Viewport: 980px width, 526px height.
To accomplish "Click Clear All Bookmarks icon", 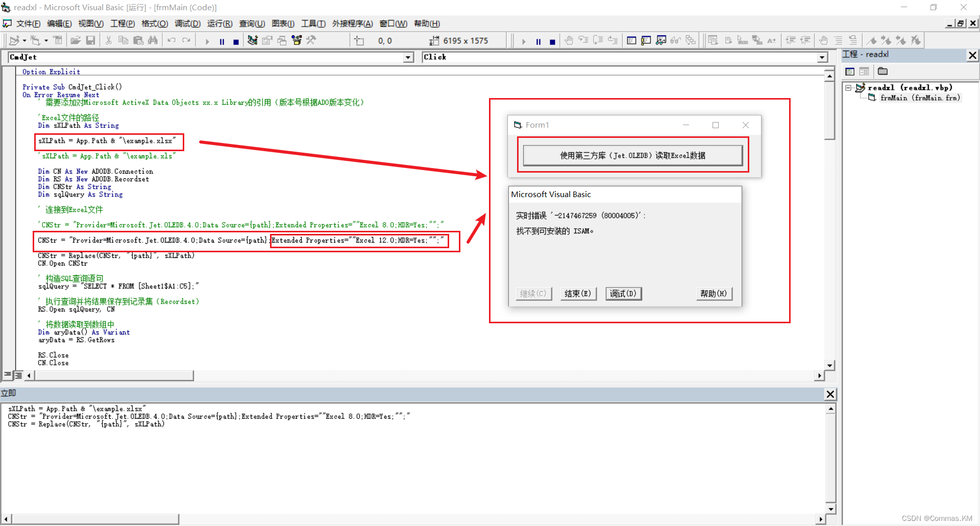I will tap(916, 40).
